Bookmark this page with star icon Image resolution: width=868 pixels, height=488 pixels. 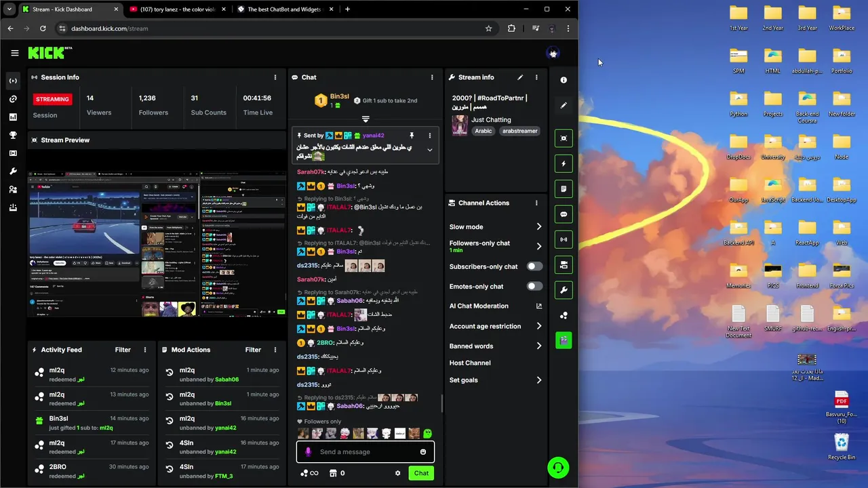[x=488, y=28]
